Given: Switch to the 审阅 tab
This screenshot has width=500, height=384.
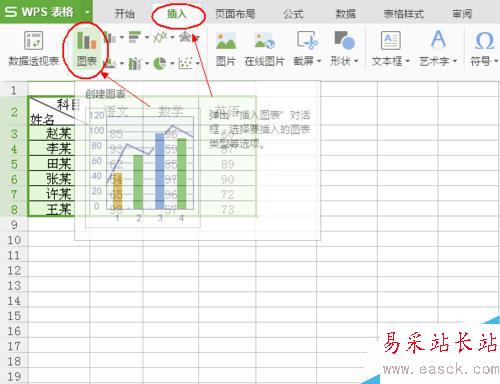Looking at the screenshot, I should point(462,14).
